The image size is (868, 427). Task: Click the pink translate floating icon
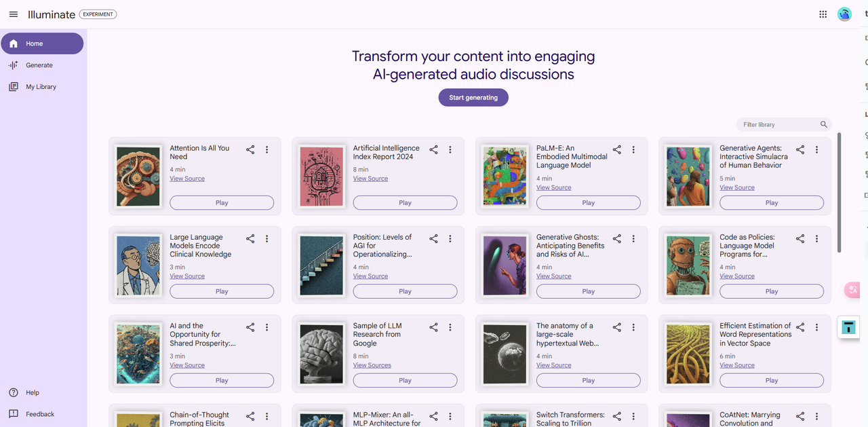click(852, 290)
